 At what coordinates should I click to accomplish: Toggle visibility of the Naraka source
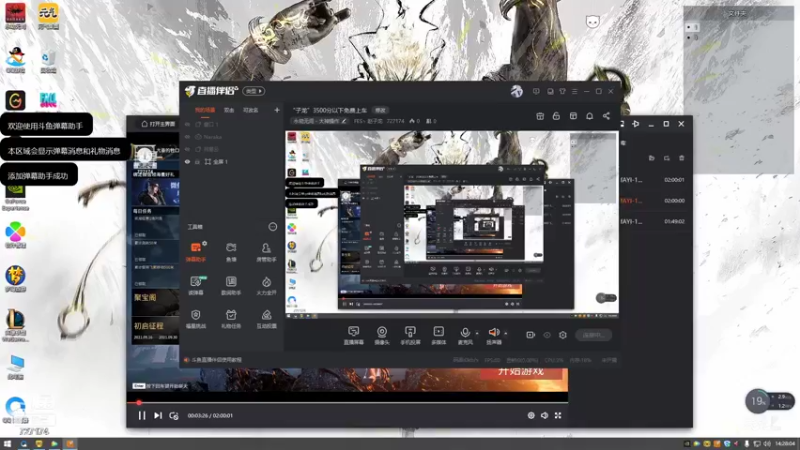coord(187,137)
